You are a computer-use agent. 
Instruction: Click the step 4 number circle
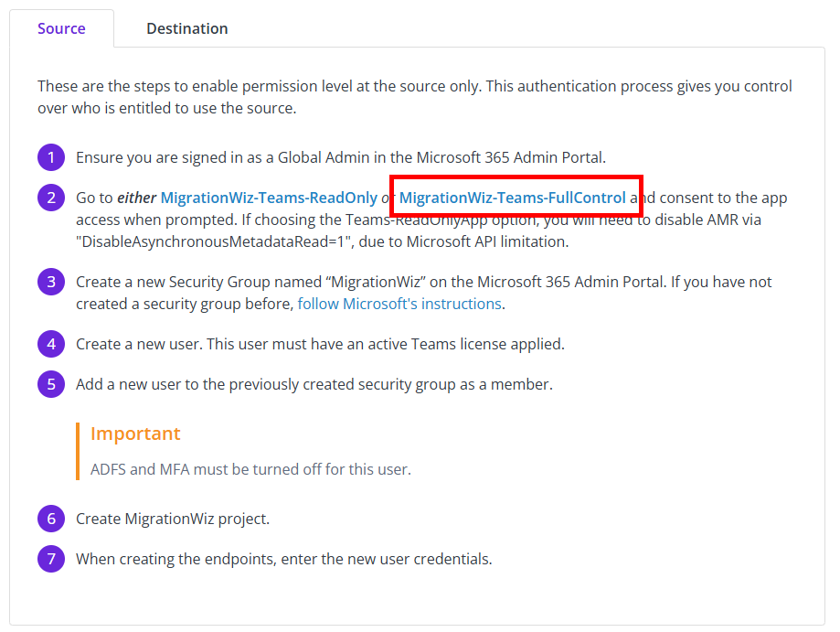tap(51, 344)
